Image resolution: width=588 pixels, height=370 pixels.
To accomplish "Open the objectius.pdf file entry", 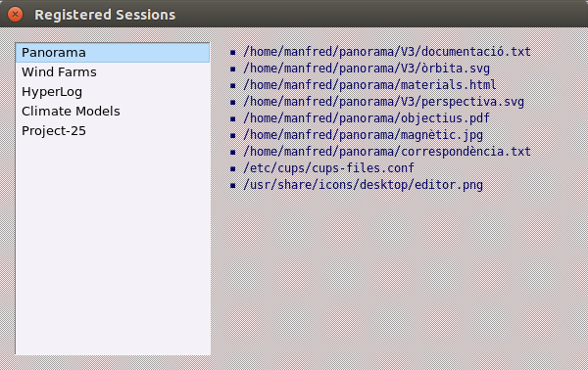I will pyautogui.click(x=367, y=118).
